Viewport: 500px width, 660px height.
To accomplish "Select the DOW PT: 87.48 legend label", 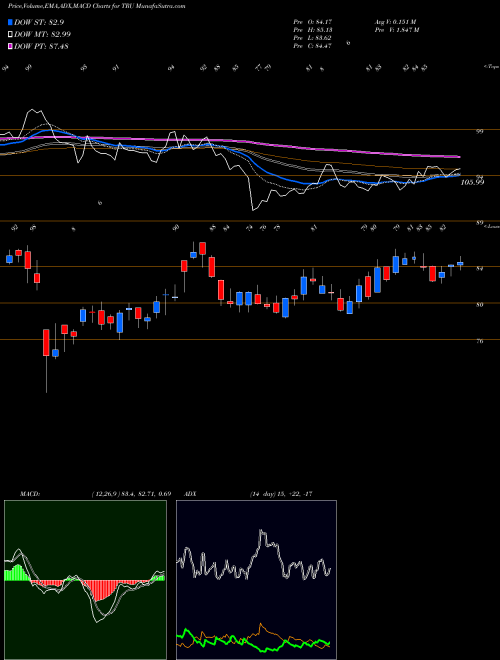I will pos(41,47).
